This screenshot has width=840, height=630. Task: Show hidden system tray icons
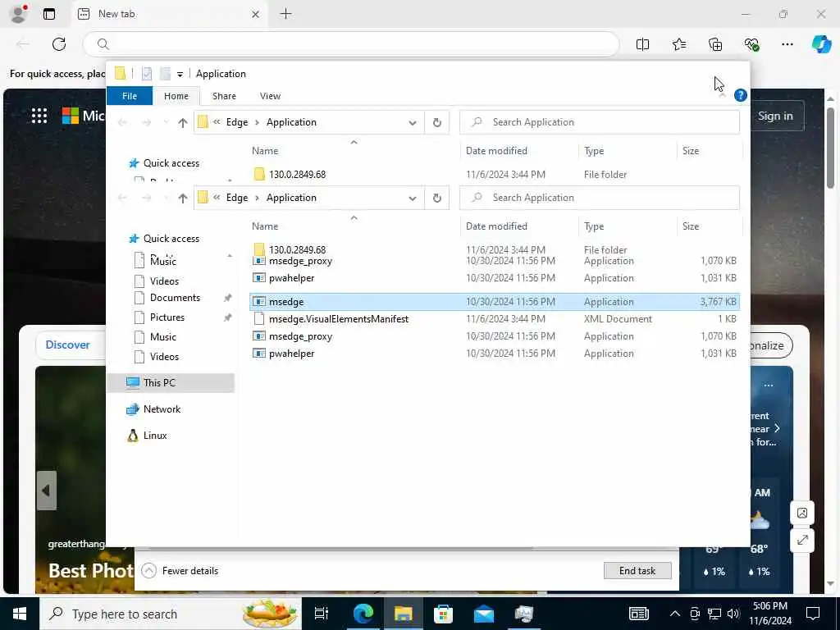[x=675, y=614]
